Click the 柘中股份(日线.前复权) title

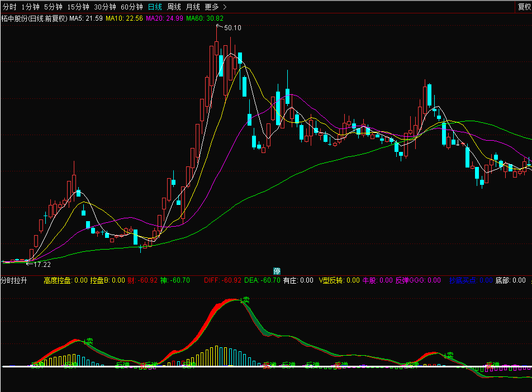tap(34, 18)
